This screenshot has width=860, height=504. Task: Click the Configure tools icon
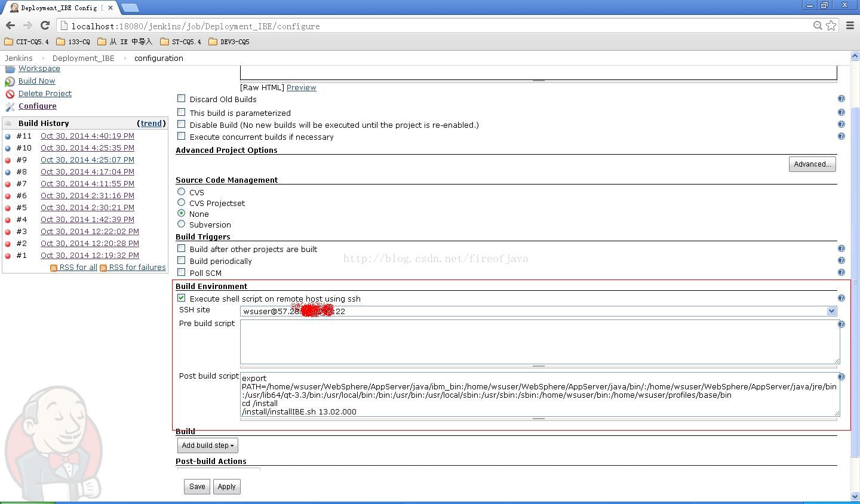[x=10, y=106]
